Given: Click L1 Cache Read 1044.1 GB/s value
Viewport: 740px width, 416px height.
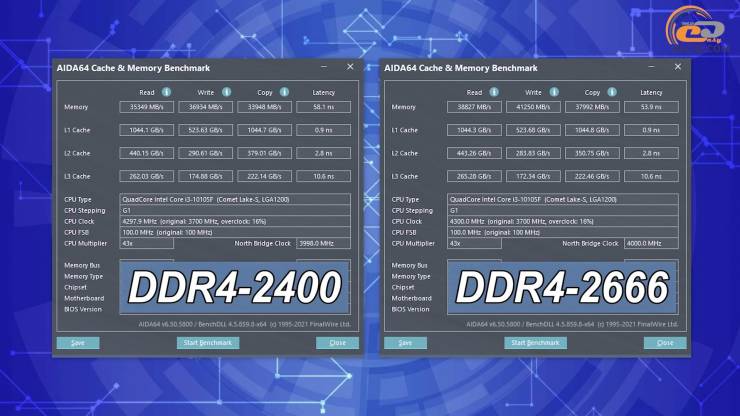Looking at the screenshot, I should click(x=146, y=130).
